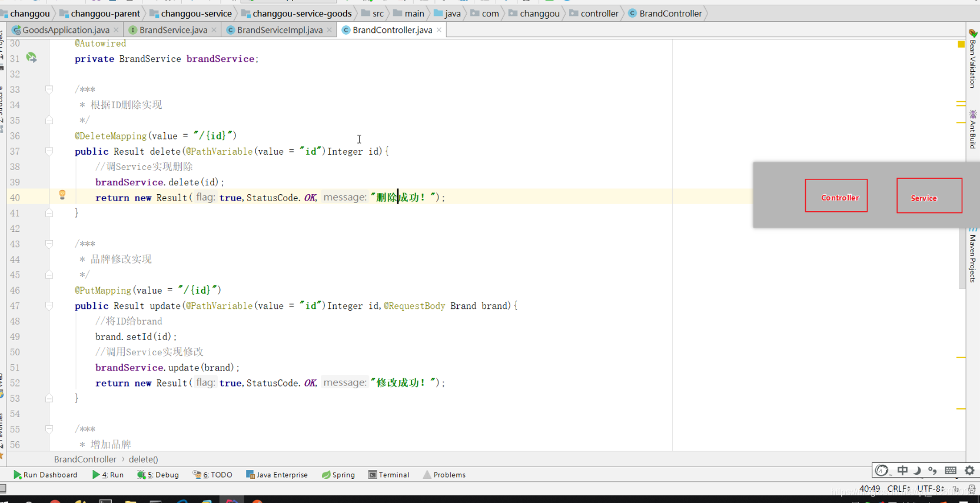Open the Run Dashboard tool window
Screen dimensions: 980x503
[45, 475]
